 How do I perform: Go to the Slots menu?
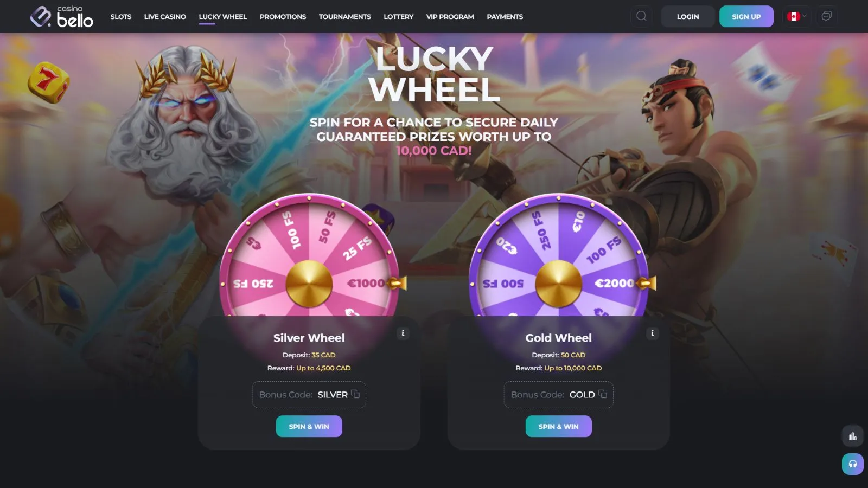pos(121,17)
